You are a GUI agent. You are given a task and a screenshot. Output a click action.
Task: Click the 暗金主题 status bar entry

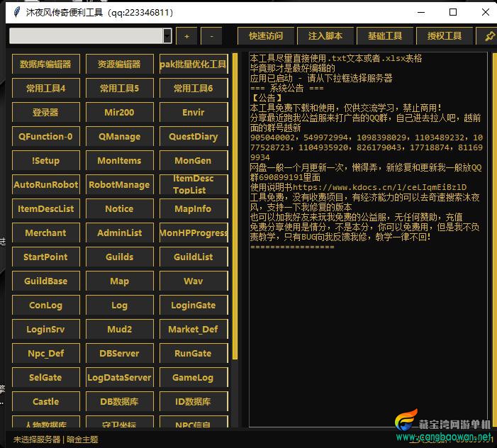(x=82, y=439)
